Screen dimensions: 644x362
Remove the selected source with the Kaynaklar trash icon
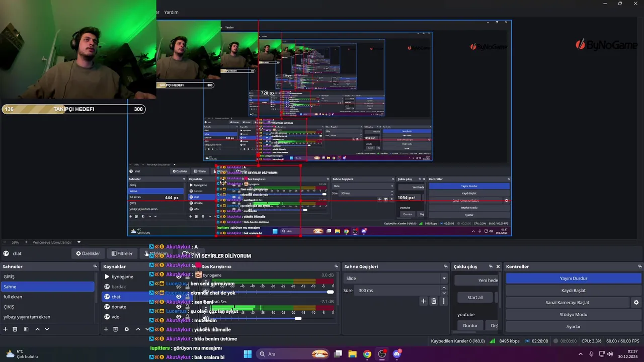(x=115, y=329)
